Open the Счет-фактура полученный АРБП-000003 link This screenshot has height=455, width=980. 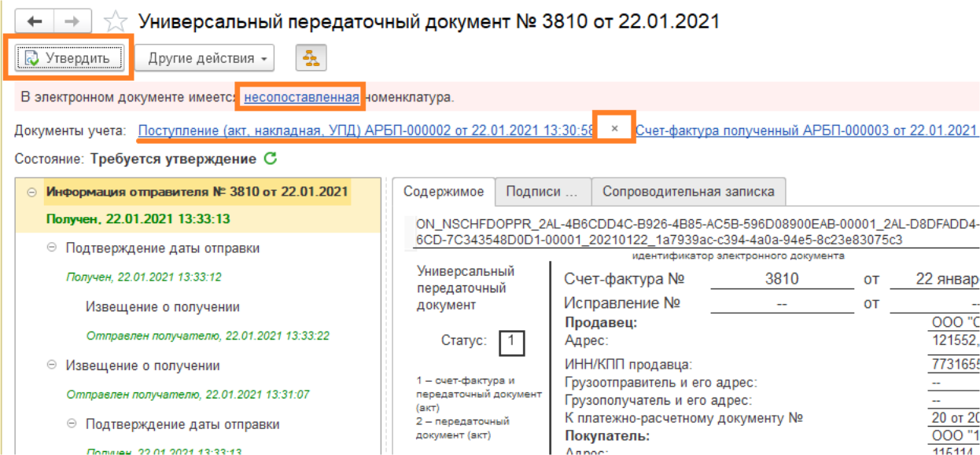806,130
